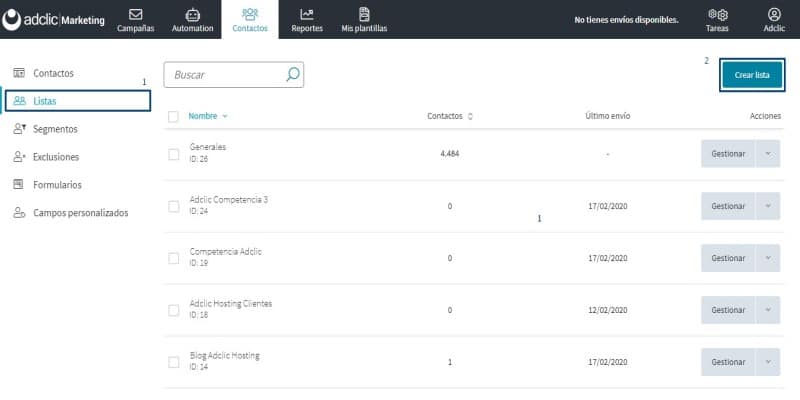Open Segmentos in the sidebar
This screenshot has height=400, width=800.
(x=54, y=129)
